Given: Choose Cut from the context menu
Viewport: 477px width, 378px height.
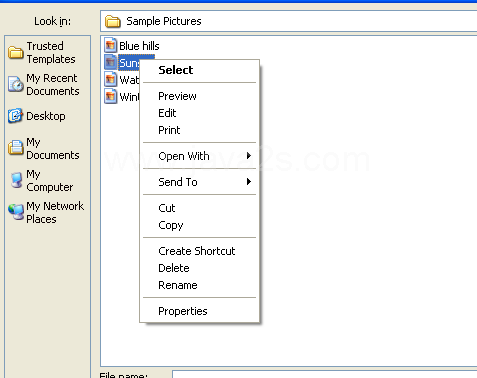Looking at the screenshot, I should 199,208.
